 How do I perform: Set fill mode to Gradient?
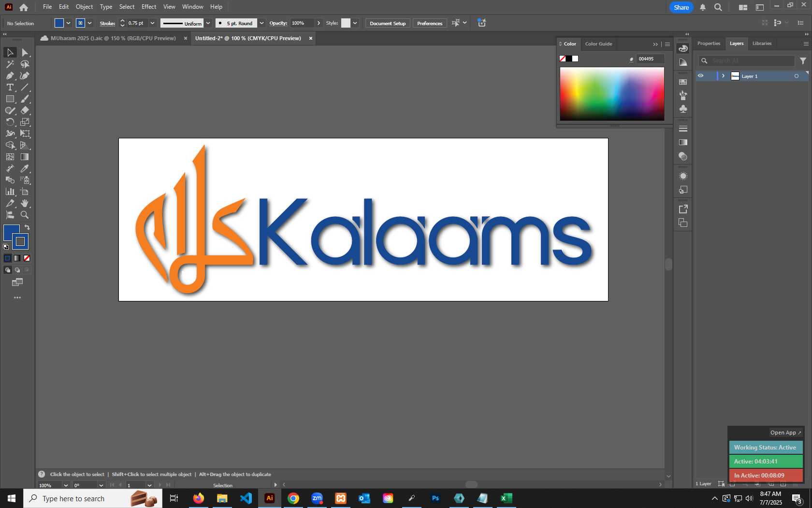pyautogui.click(x=17, y=258)
